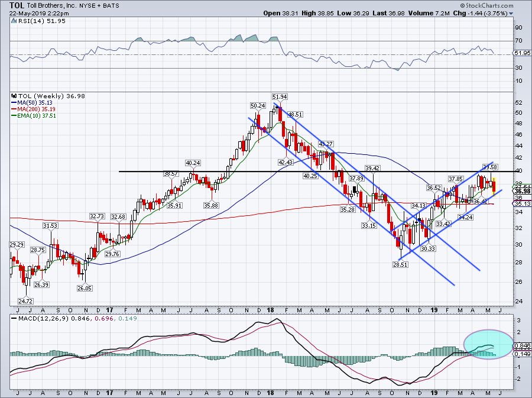532x398 pixels.
Task: Click the 35.88 low price label
Action: pos(211,205)
